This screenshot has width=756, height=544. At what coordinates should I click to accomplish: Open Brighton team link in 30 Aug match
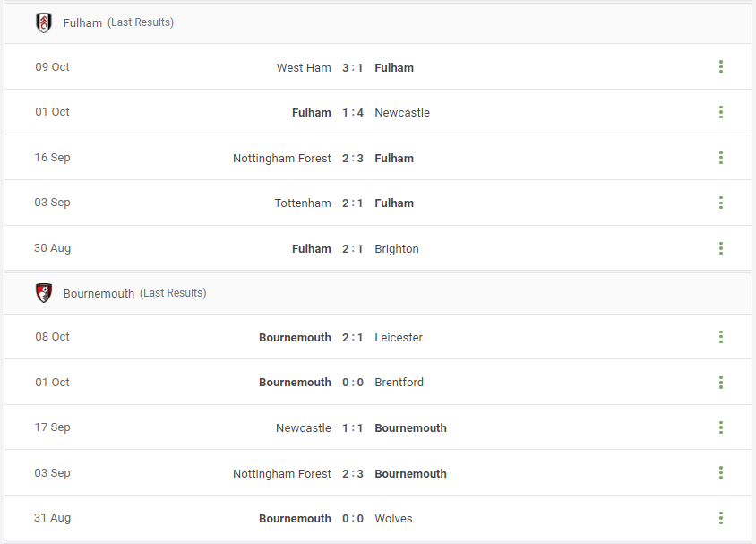coord(397,249)
